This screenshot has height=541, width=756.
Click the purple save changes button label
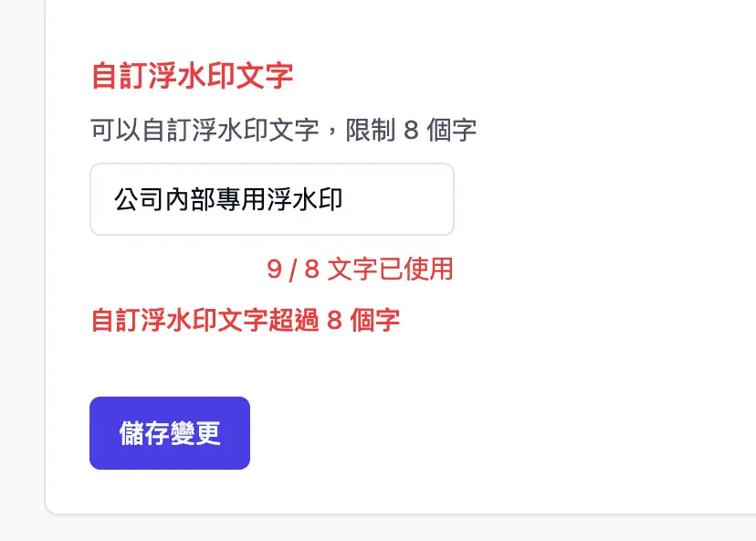[168, 432]
